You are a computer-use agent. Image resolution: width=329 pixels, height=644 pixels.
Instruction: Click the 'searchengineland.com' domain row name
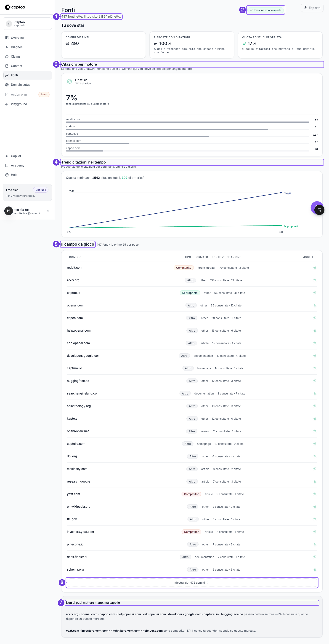tap(83, 394)
